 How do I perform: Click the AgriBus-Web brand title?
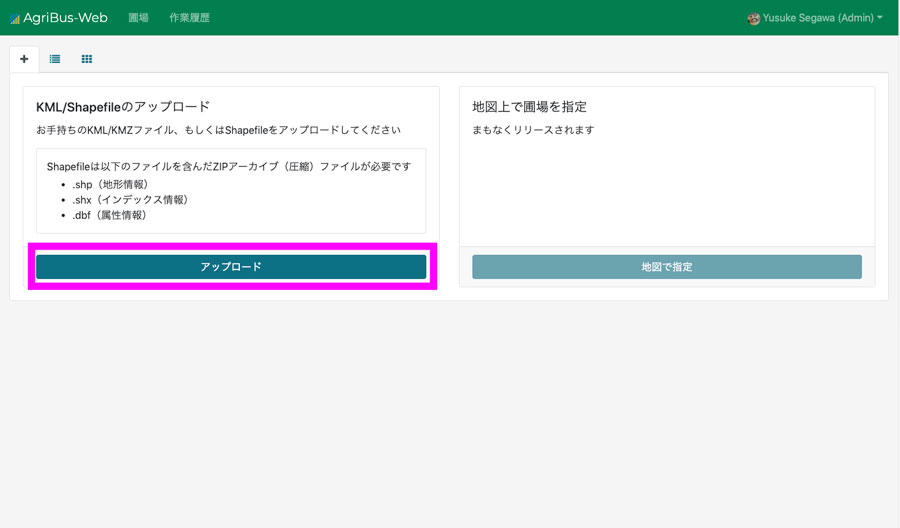pos(65,18)
